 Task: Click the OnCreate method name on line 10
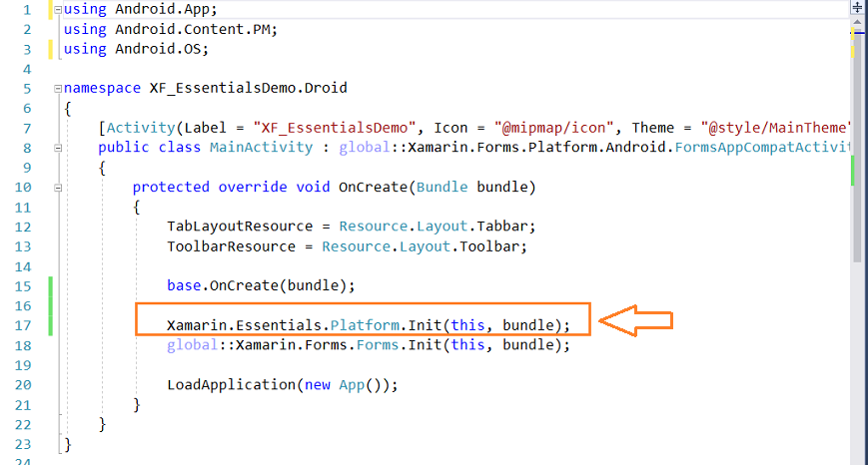tap(374, 188)
